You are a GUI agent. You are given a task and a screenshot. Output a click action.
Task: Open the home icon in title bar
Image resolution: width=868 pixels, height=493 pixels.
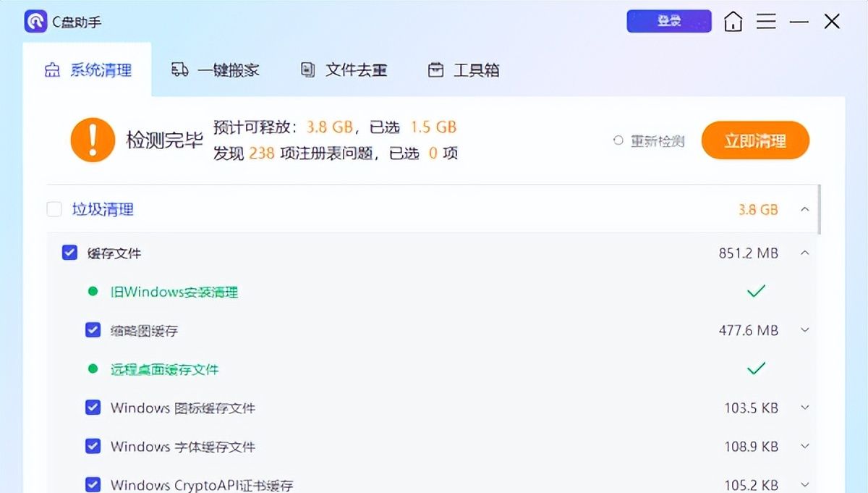(x=733, y=21)
